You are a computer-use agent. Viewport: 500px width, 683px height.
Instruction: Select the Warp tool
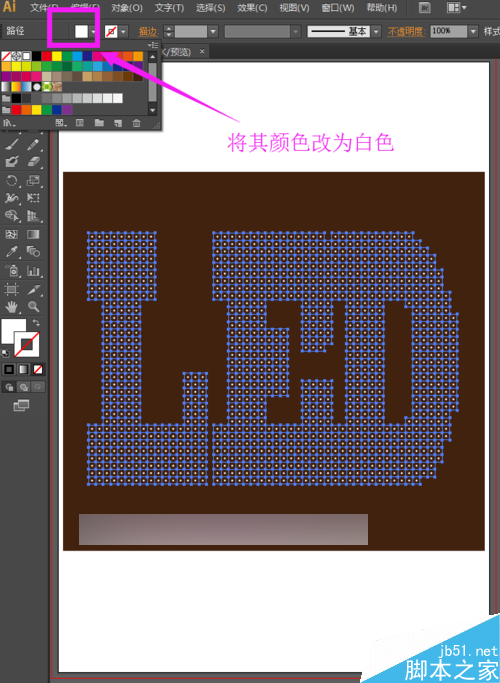[12, 198]
